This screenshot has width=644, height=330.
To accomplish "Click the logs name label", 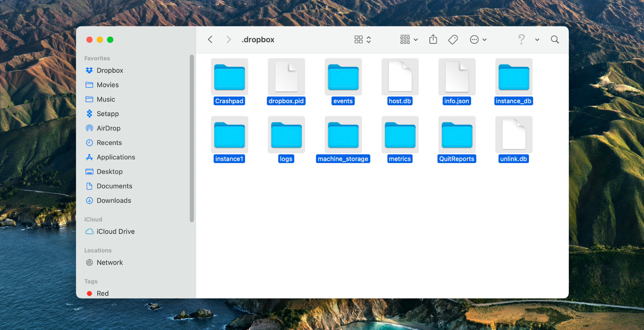I will pyautogui.click(x=286, y=159).
